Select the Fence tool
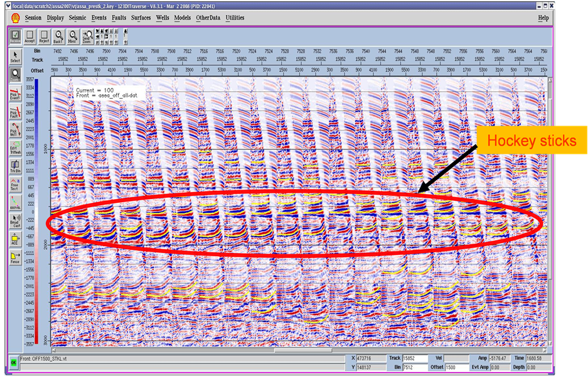The image size is (588, 378). 14,257
